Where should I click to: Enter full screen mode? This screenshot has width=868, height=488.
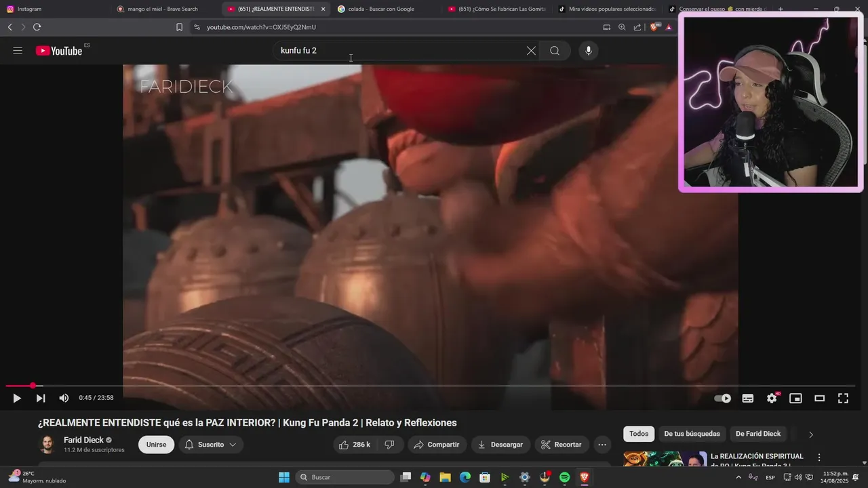(843, 399)
